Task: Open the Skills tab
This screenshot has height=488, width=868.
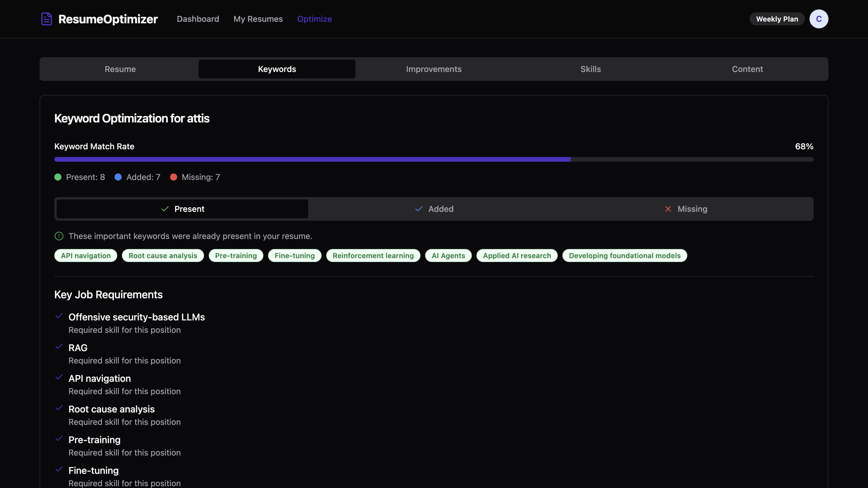Action: click(x=590, y=69)
